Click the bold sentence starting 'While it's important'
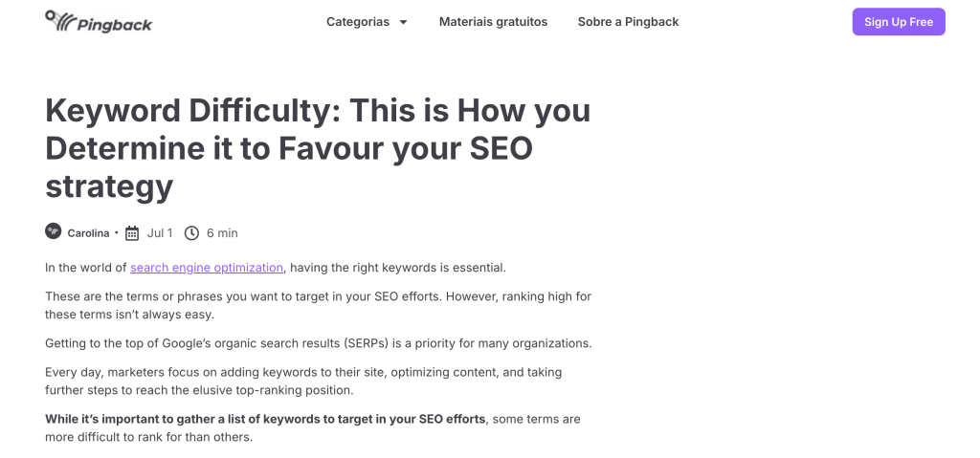This screenshot has width=980, height=458. click(265, 419)
